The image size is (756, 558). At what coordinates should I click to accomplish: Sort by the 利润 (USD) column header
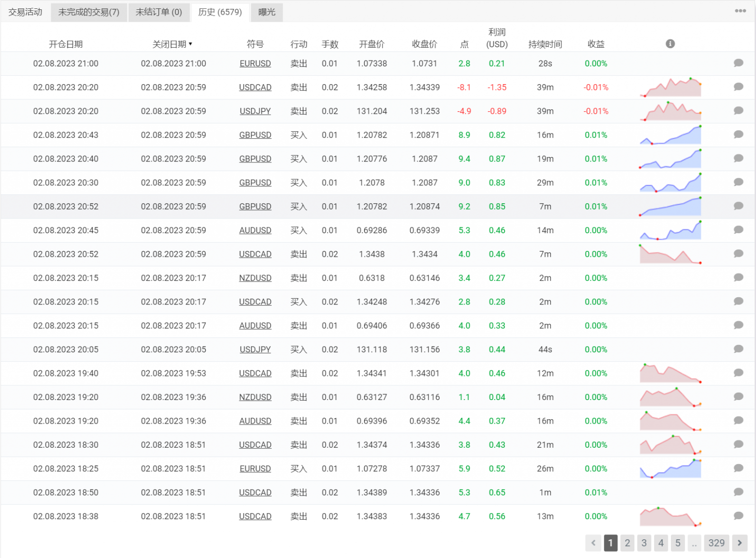[x=497, y=38]
